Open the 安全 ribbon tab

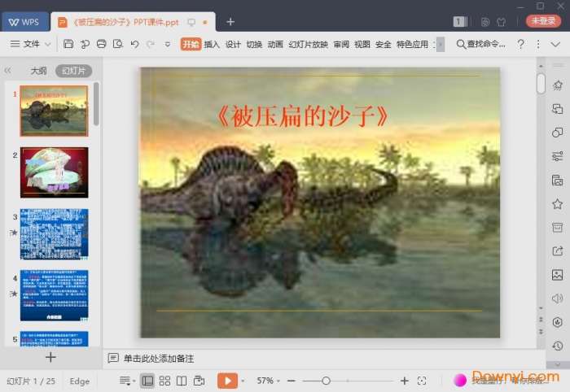[384, 44]
